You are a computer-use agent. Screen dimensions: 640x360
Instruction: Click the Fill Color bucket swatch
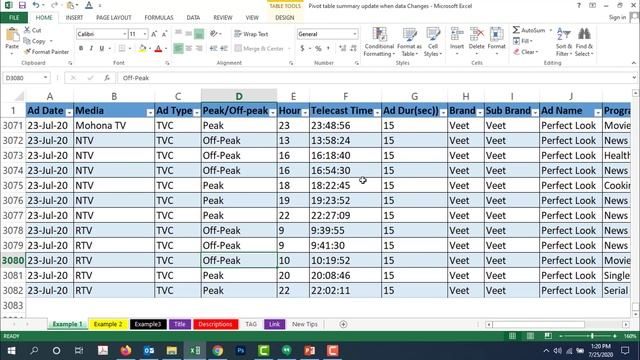tap(142, 49)
